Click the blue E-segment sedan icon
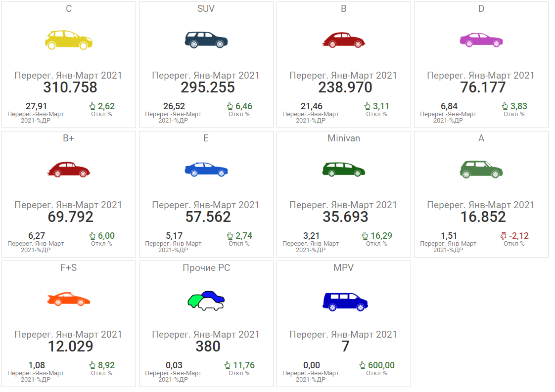The image size is (555, 392). pos(206,170)
